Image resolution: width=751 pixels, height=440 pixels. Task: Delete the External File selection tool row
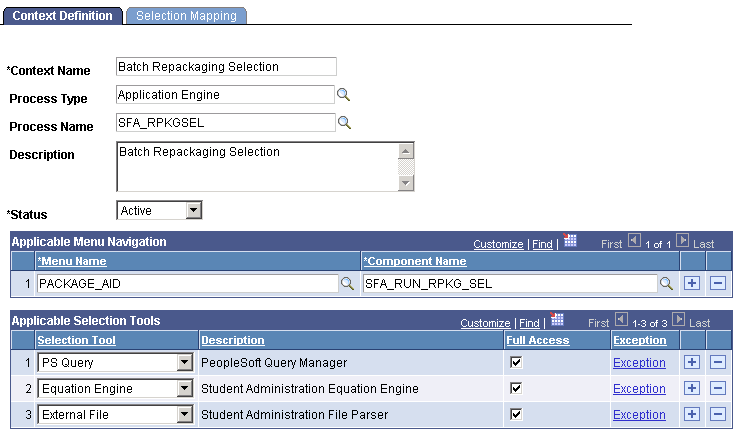tap(717, 414)
